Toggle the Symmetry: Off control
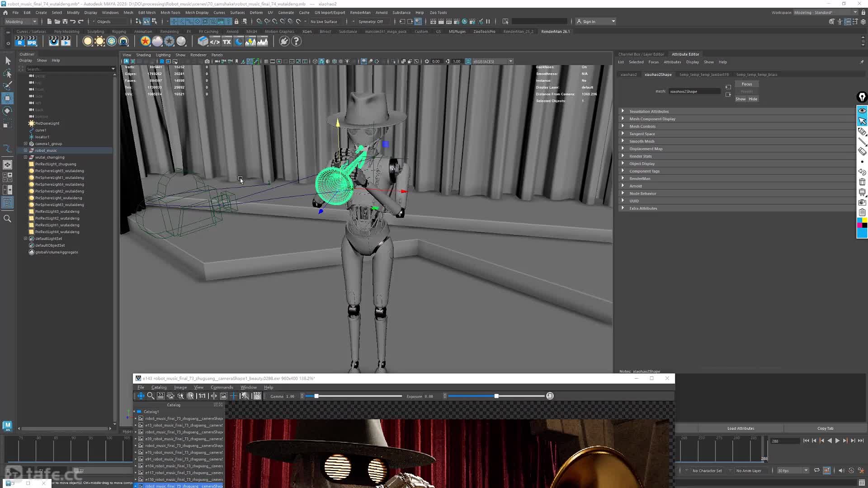868x488 pixels. (371, 22)
